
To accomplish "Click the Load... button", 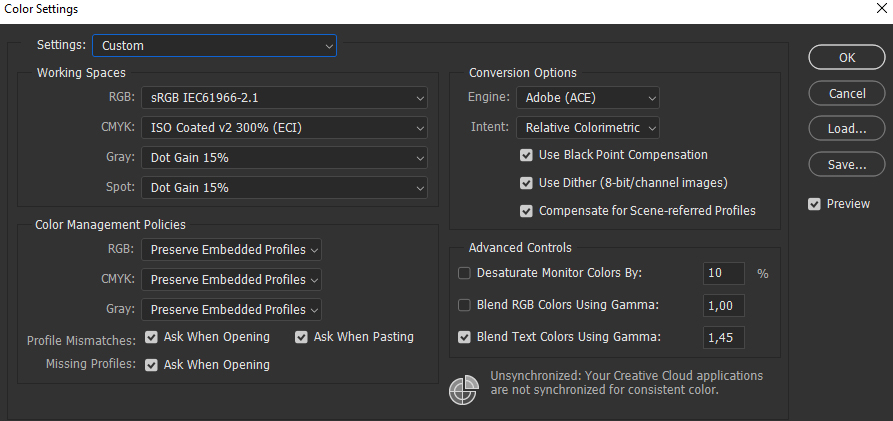I will (847, 129).
